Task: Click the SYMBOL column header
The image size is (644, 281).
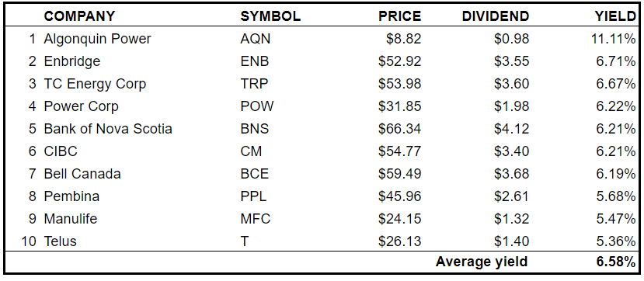Action: tap(270, 16)
